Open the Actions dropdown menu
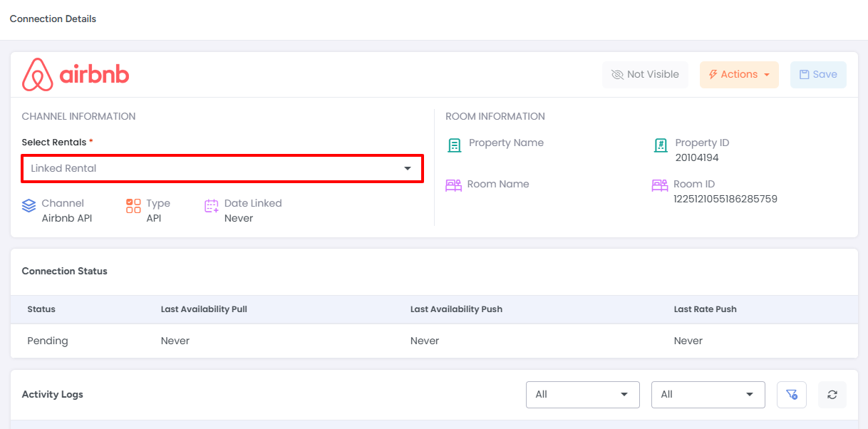This screenshot has width=868, height=429. pyautogui.click(x=739, y=74)
